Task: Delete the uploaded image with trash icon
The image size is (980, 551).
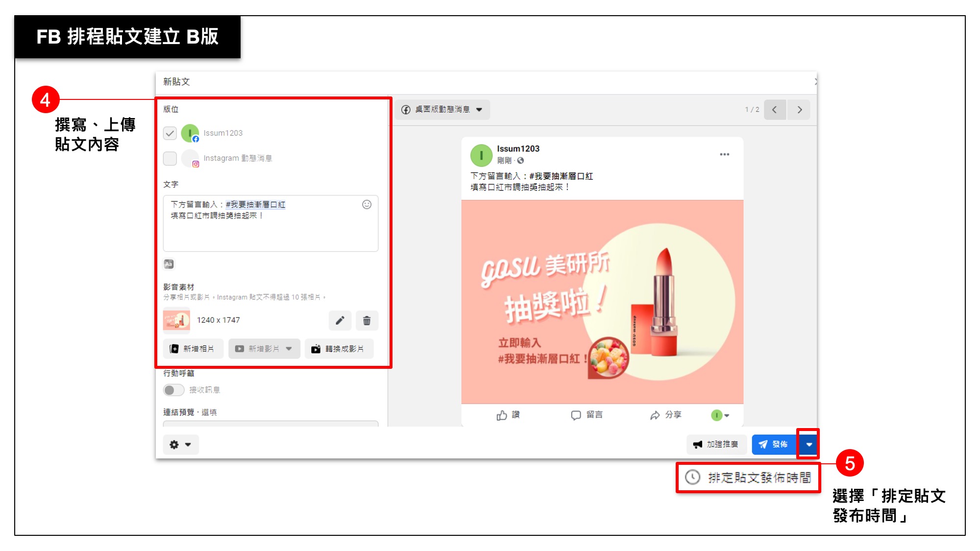Action: tap(367, 320)
